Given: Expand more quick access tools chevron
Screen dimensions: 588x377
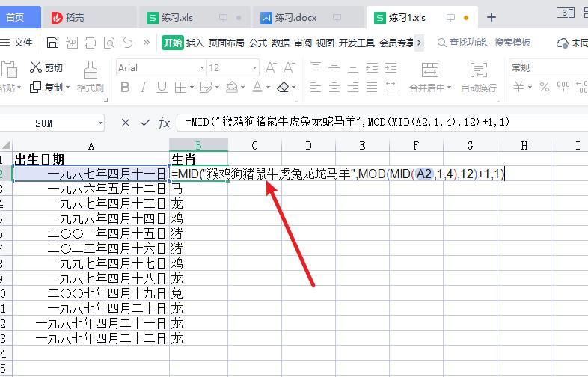Looking at the screenshot, I should [147, 43].
